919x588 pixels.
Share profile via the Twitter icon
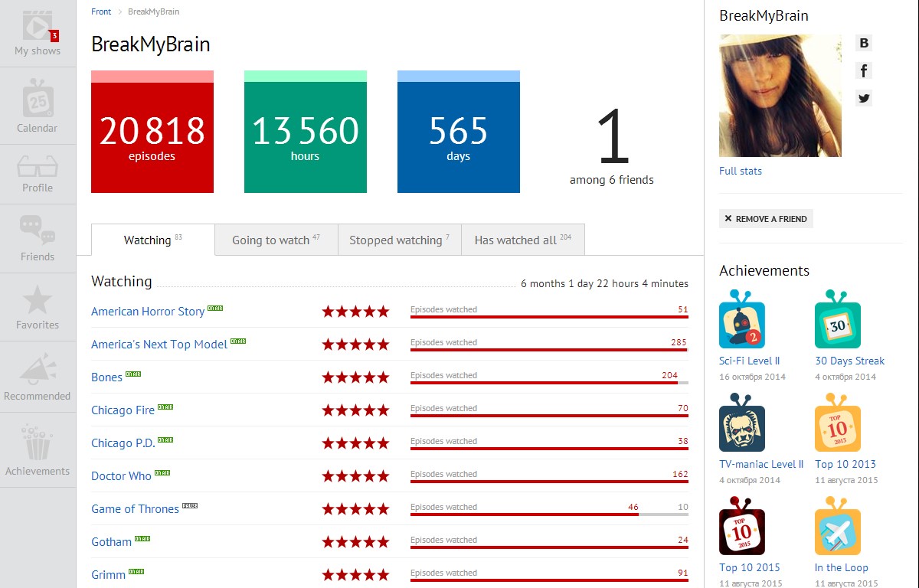tap(864, 98)
